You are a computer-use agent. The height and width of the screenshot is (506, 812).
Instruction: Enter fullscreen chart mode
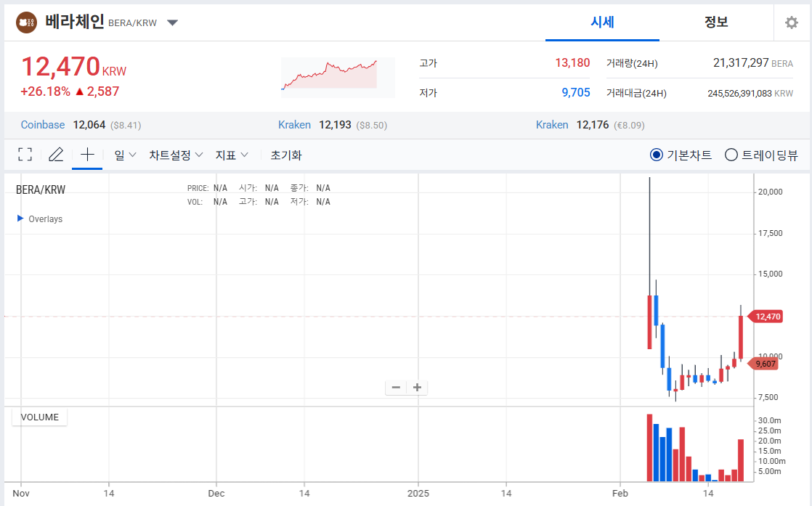pos(25,154)
